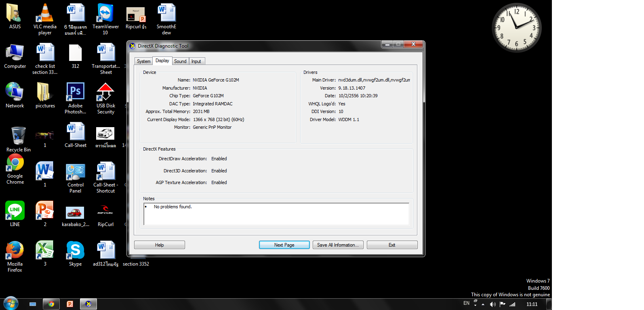644x310 pixels.
Task: Click the 1366 x 768 display mode text
Action: click(219, 119)
